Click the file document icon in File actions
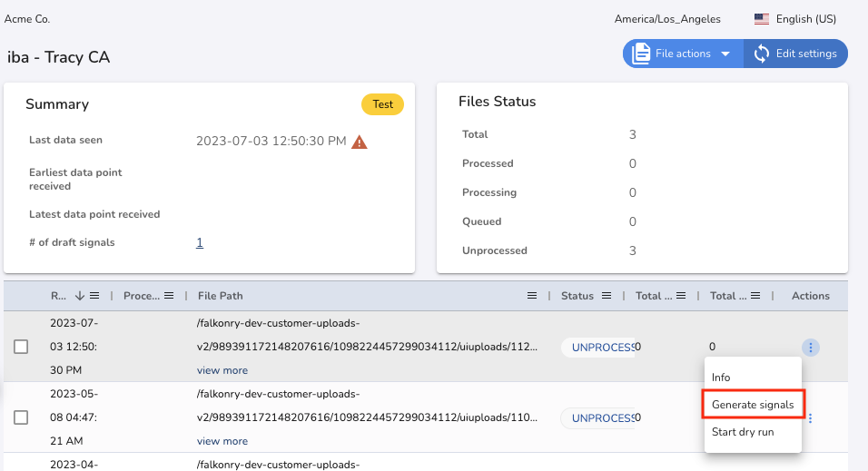The width and height of the screenshot is (868, 471). [x=641, y=54]
